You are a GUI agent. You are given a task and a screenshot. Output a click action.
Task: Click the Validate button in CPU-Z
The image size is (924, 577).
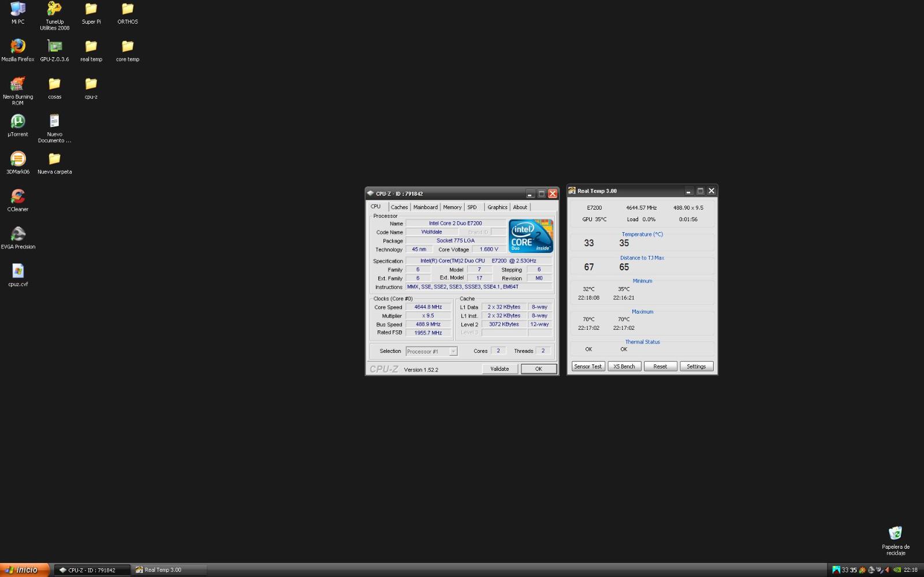500,369
